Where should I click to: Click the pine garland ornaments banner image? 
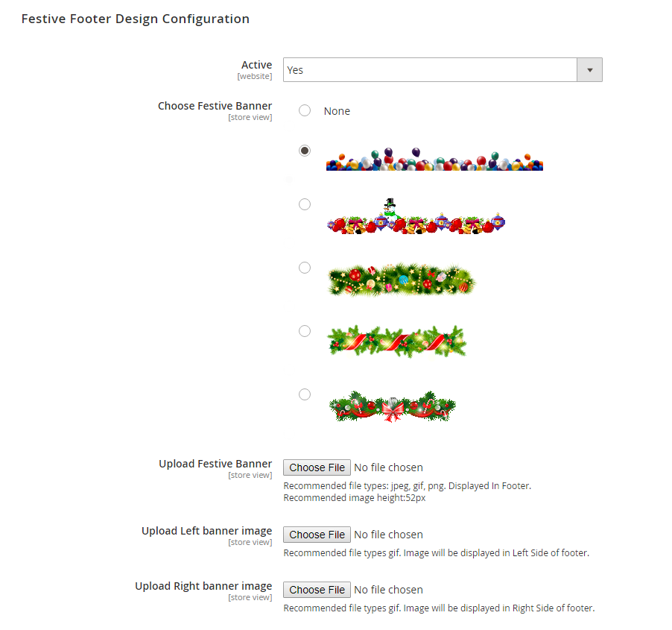click(x=402, y=279)
